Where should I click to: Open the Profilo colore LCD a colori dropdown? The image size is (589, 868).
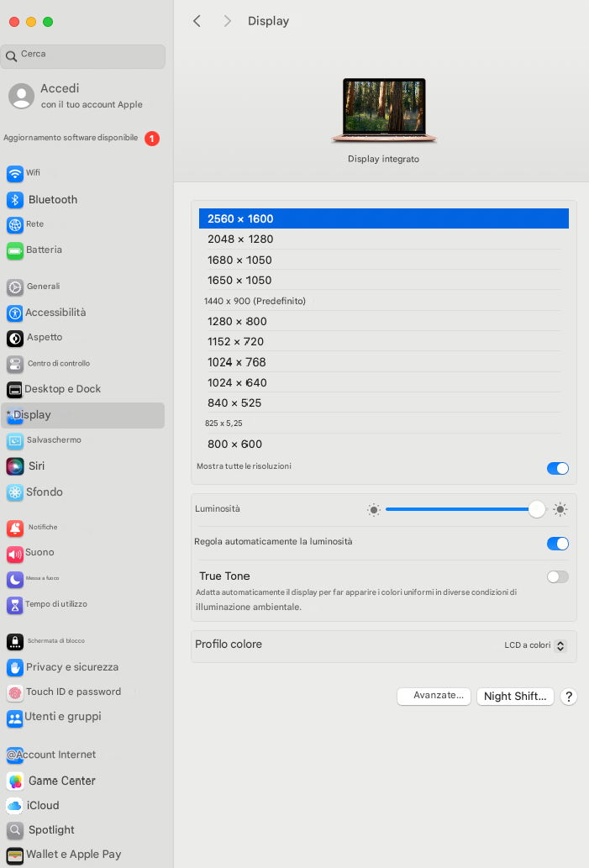(x=535, y=645)
